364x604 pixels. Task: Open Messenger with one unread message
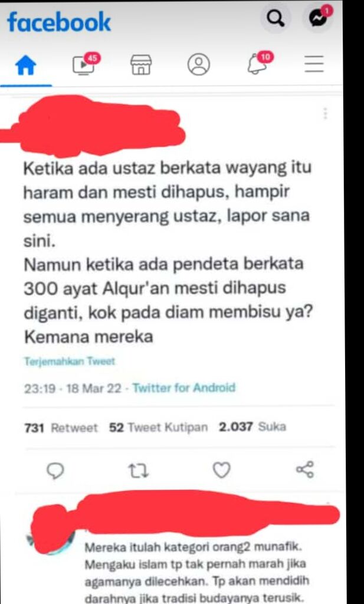point(318,18)
